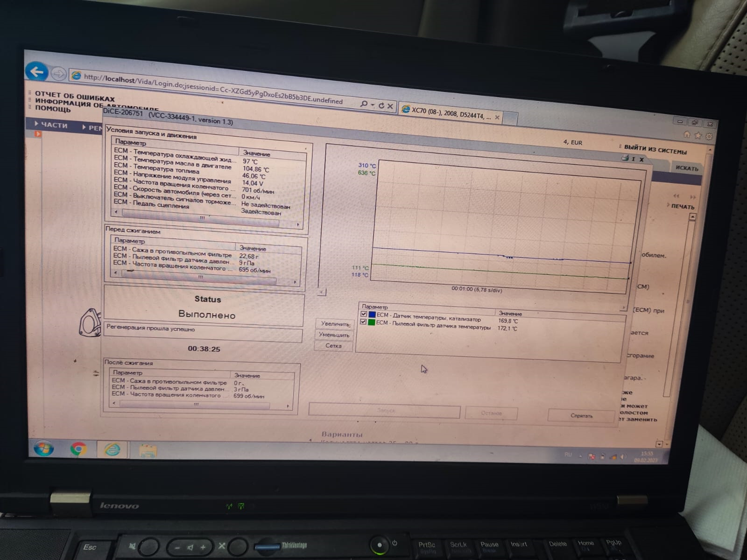Click ВЫЙТИ ИЗ СИСТЕМЫ link
747x560 pixels.
tap(655, 149)
